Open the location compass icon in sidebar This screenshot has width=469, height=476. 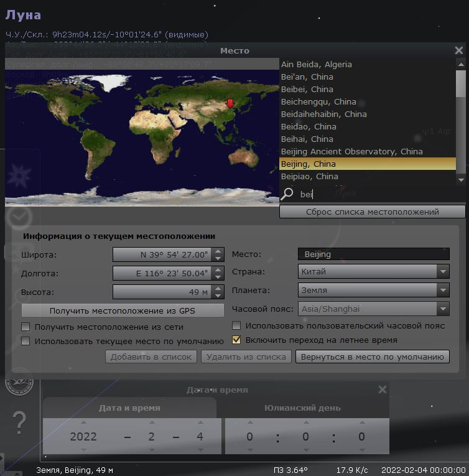(x=19, y=381)
